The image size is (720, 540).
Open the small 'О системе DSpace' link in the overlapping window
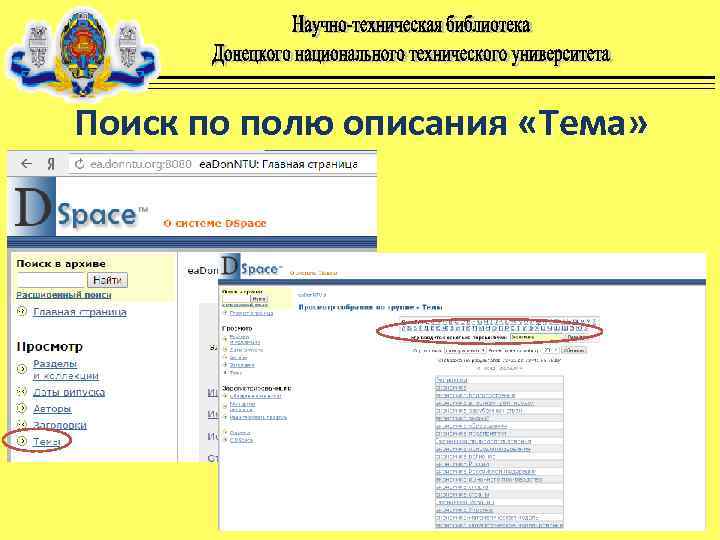click(x=314, y=273)
